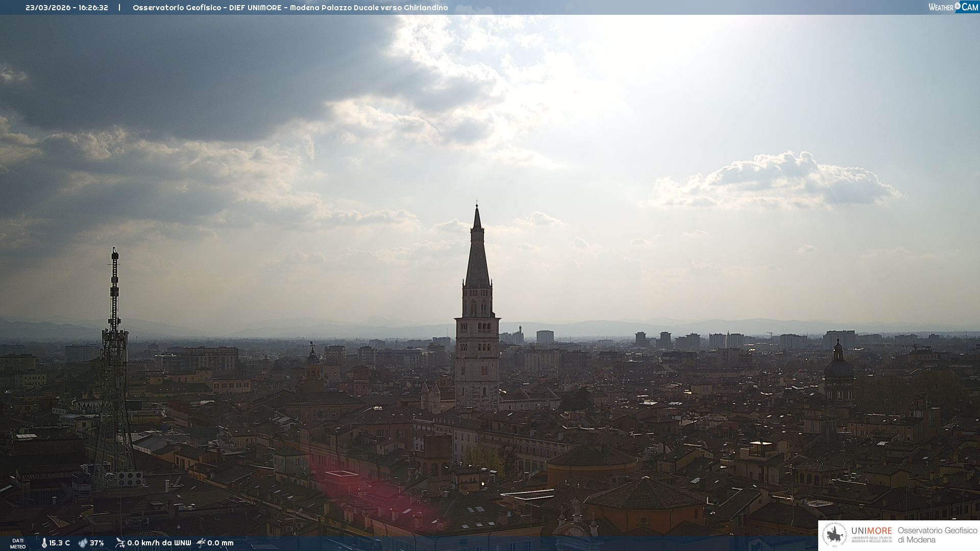The height and width of the screenshot is (551, 980).
Task: Click the WeatherCam logo
Action: click(952, 7)
